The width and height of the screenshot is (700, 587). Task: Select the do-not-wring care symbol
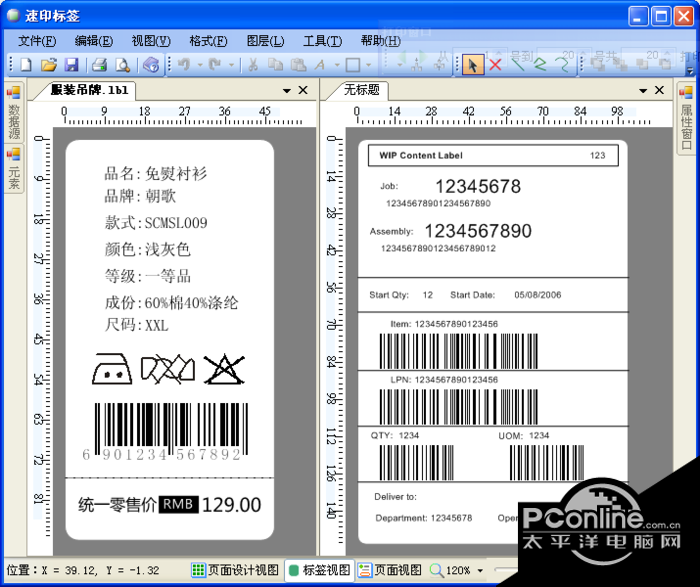[x=168, y=369]
